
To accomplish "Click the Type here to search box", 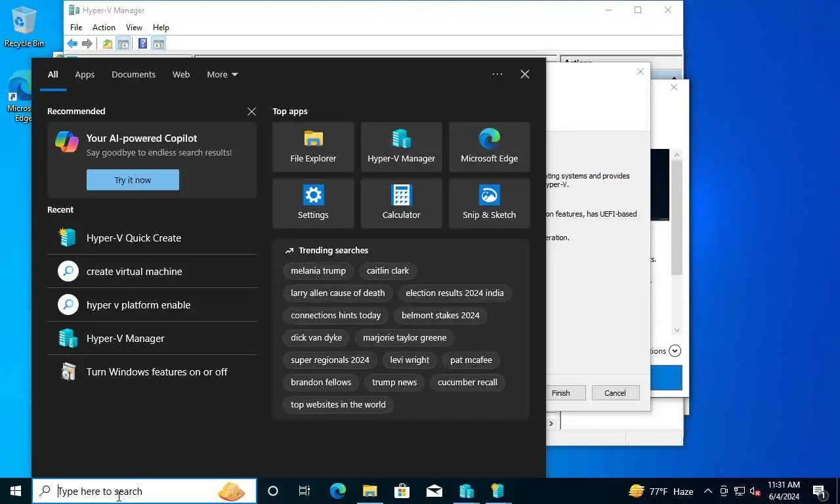I will pos(144,491).
